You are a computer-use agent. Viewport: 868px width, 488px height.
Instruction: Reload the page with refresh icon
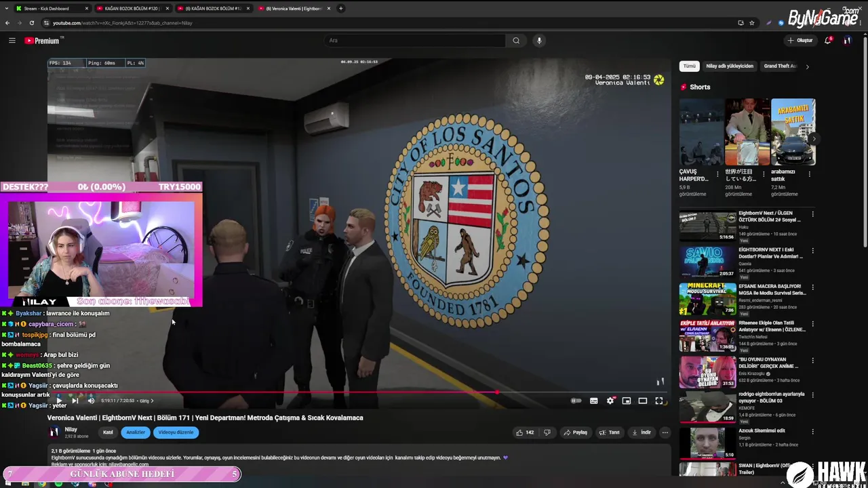(x=32, y=23)
